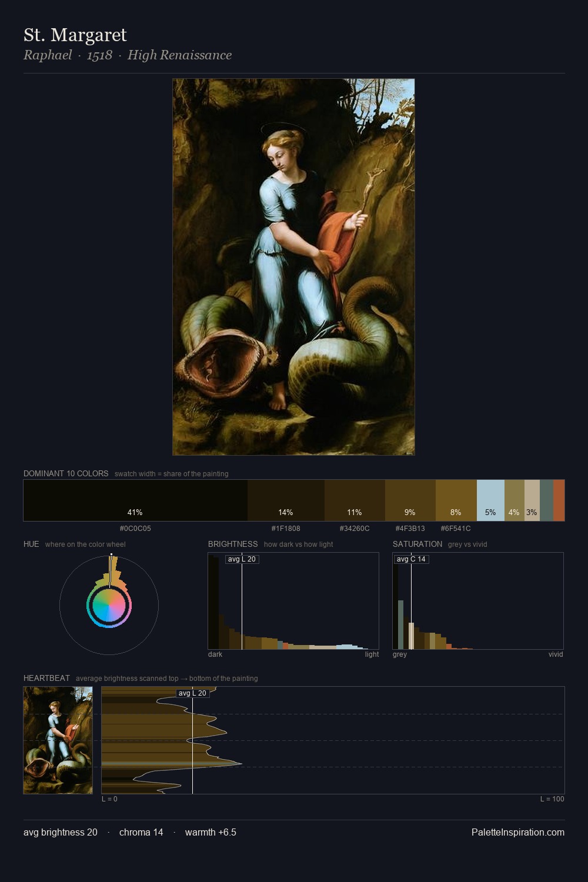Select the 11% brown swatch
The width and height of the screenshot is (588, 882).
click(x=355, y=500)
